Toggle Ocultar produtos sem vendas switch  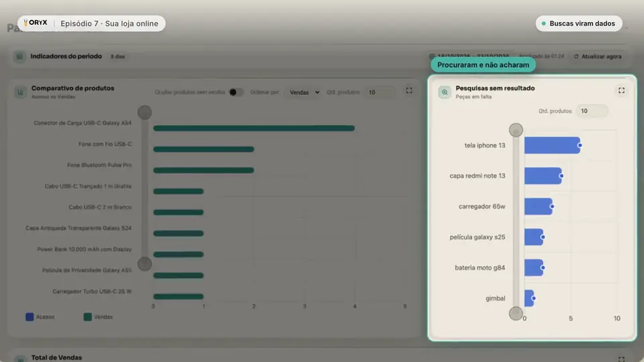click(x=236, y=92)
